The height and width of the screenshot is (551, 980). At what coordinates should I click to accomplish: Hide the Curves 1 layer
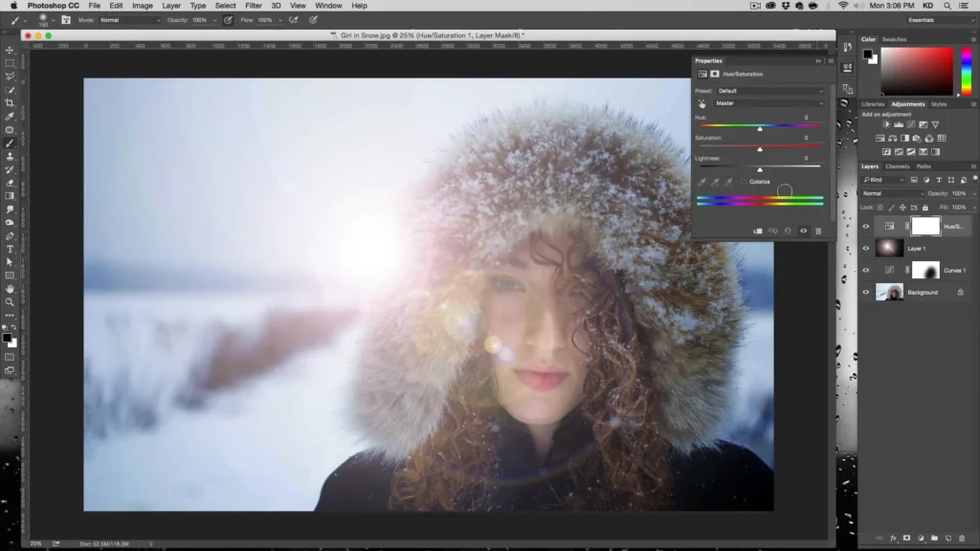865,271
